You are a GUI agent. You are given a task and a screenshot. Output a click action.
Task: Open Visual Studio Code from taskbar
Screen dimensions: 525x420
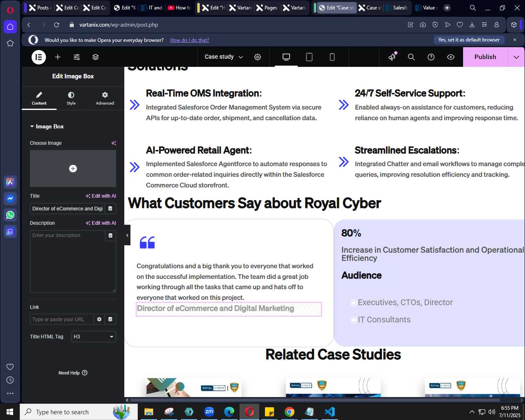[329, 412]
